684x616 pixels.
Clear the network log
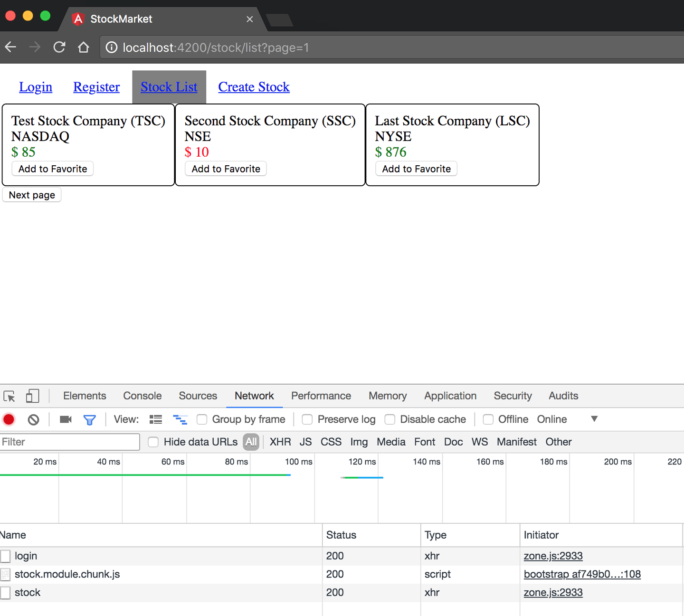33,419
